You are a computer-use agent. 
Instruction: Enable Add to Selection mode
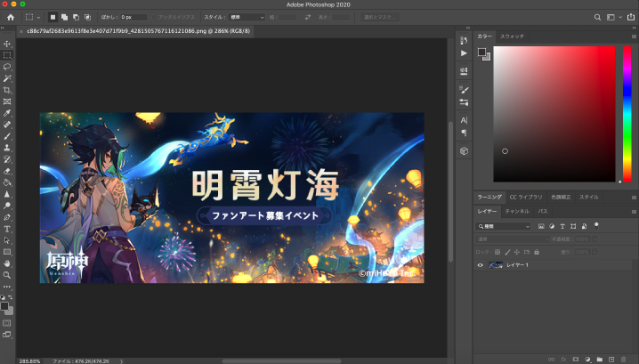tap(64, 17)
